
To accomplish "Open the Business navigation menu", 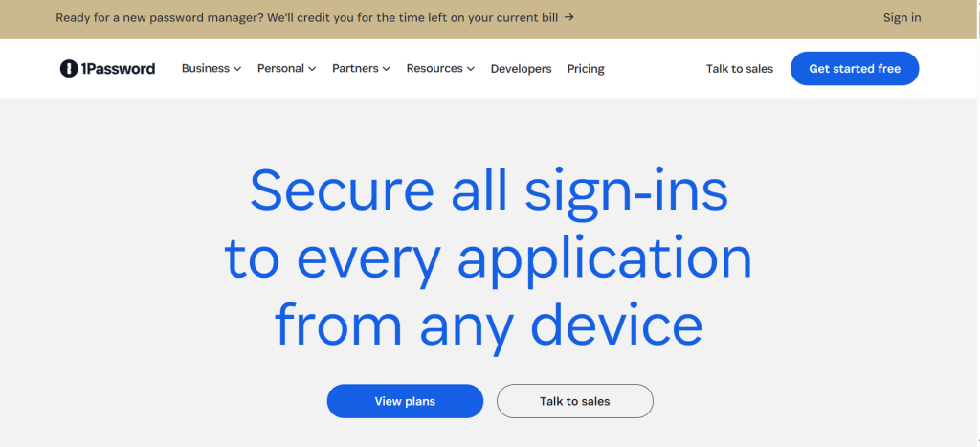I will pyautogui.click(x=205, y=69).
